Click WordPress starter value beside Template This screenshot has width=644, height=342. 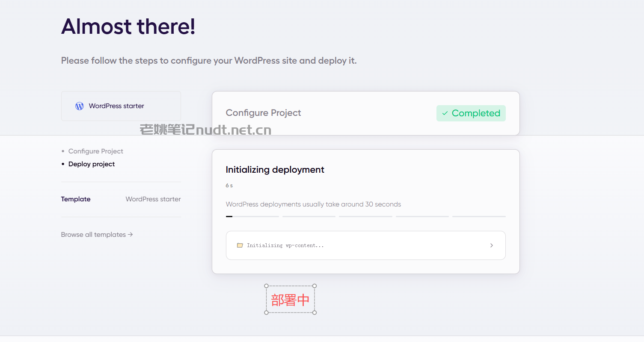pos(153,199)
